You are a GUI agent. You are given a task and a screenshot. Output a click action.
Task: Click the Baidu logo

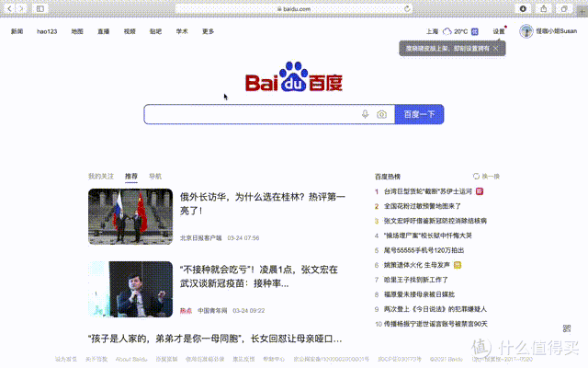pos(294,77)
